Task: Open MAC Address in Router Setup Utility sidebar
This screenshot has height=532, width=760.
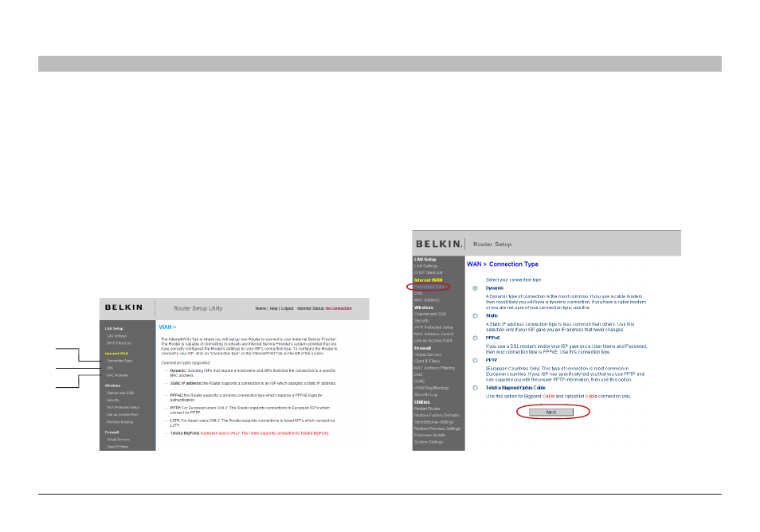Action: click(117, 375)
